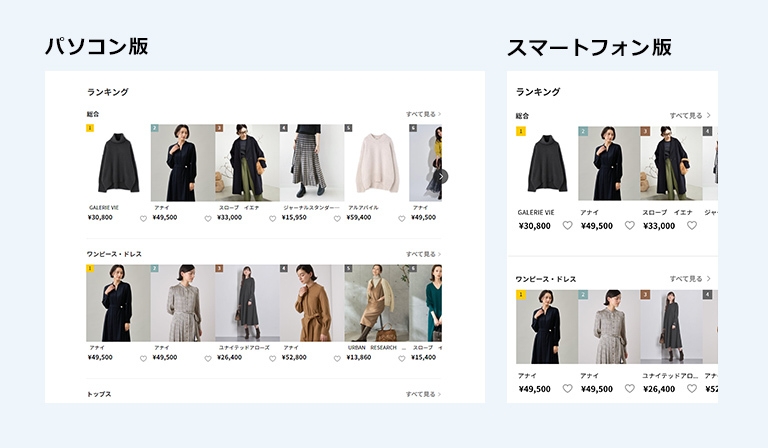
Task: Tap heart beside ¥26,400 in smartphone version
Action: click(x=691, y=389)
